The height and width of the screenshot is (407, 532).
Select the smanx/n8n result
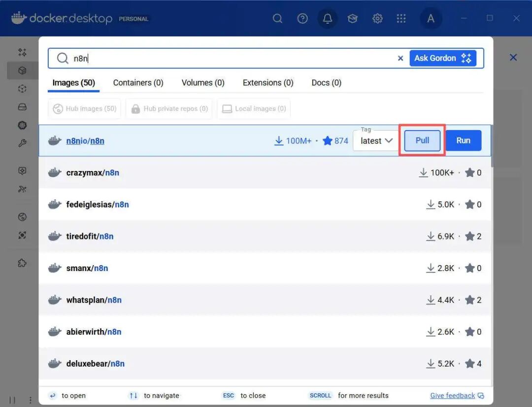[265, 268]
